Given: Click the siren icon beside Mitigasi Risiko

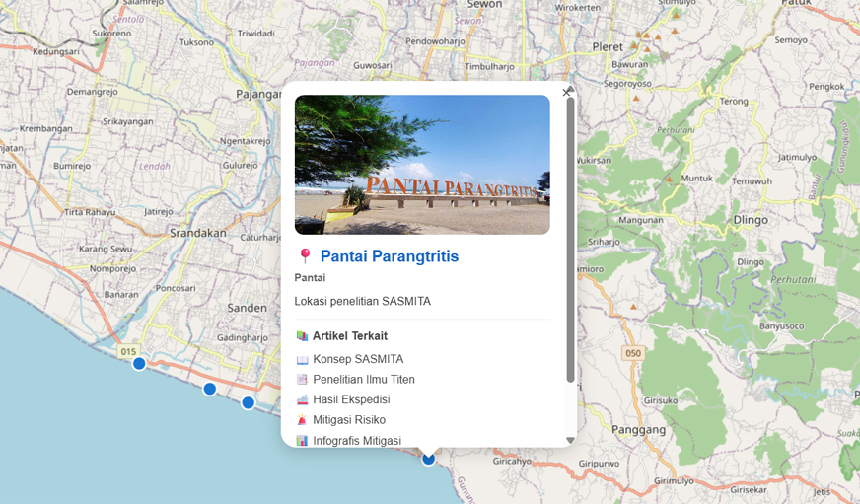Looking at the screenshot, I should click(x=302, y=420).
